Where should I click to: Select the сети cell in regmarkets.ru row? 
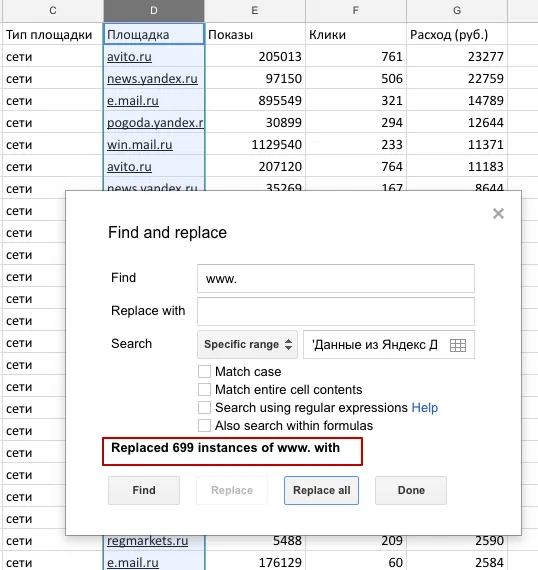[53, 541]
